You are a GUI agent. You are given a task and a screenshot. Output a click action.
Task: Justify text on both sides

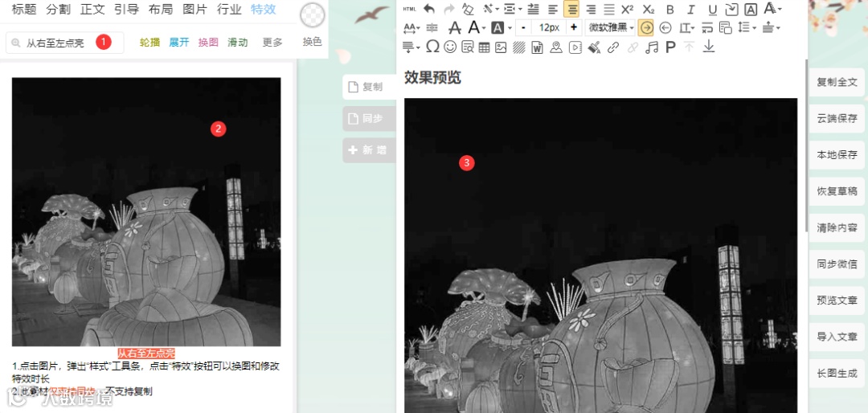point(609,9)
